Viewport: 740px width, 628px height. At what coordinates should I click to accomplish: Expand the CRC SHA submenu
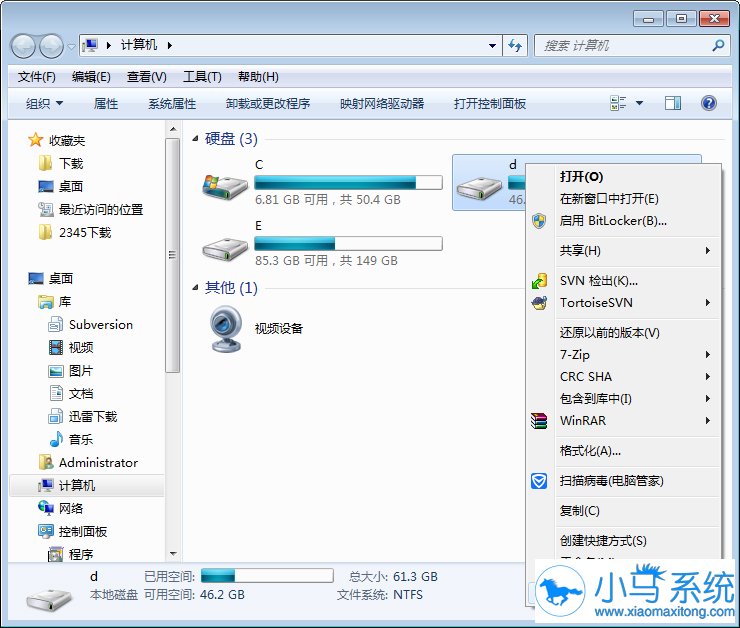[708, 377]
